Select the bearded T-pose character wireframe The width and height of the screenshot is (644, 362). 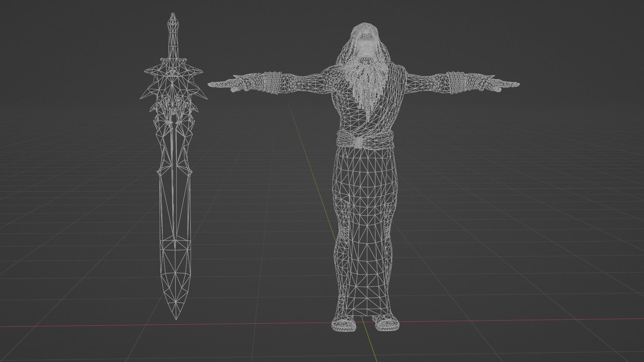pyautogui.click(x=364, y=178)
